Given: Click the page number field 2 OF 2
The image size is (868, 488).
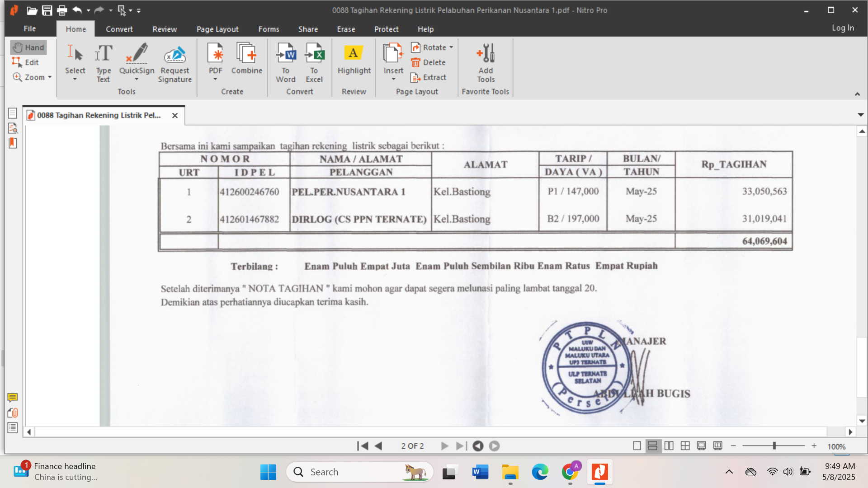Looking at the screenshot, I should [412, 446].
